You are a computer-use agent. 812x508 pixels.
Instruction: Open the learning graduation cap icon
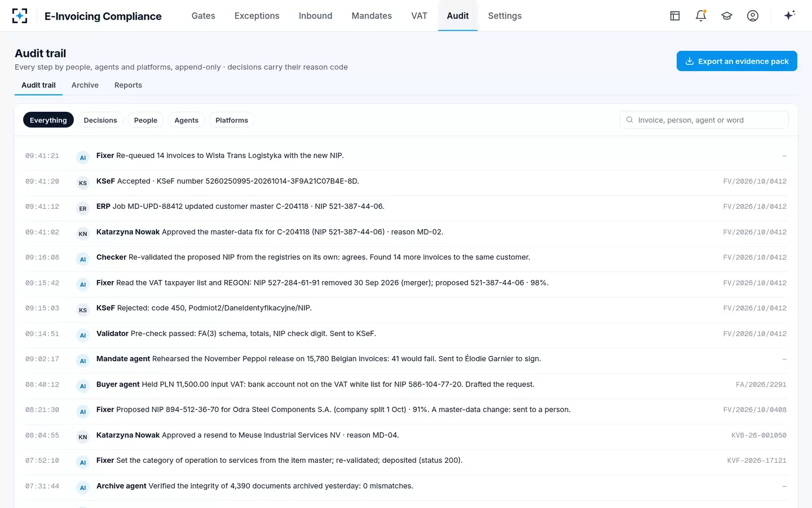pyautogui.click(x=727, y=16)
